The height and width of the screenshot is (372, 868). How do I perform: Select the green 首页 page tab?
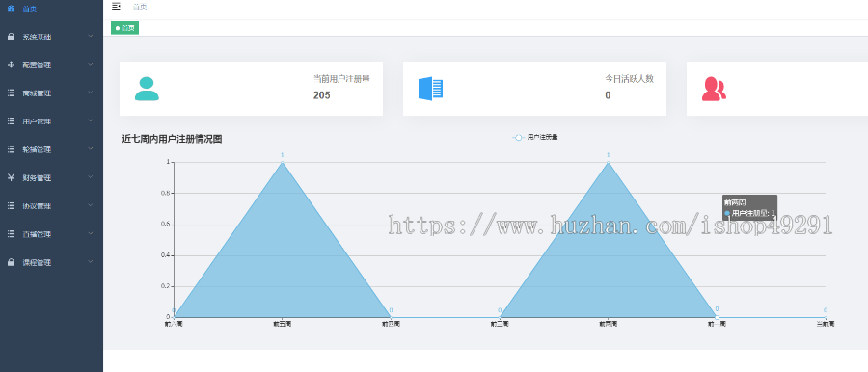[x=125, y=28]
